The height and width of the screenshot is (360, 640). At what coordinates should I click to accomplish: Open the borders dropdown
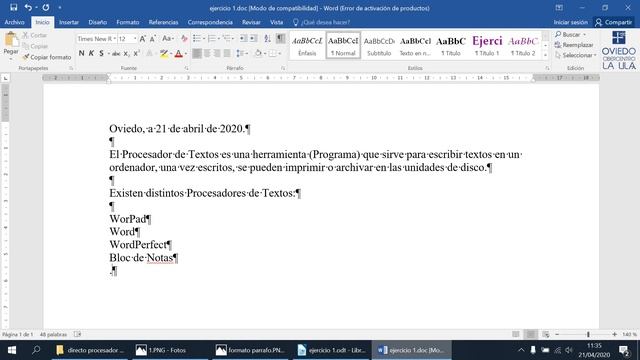pos(280,53)
